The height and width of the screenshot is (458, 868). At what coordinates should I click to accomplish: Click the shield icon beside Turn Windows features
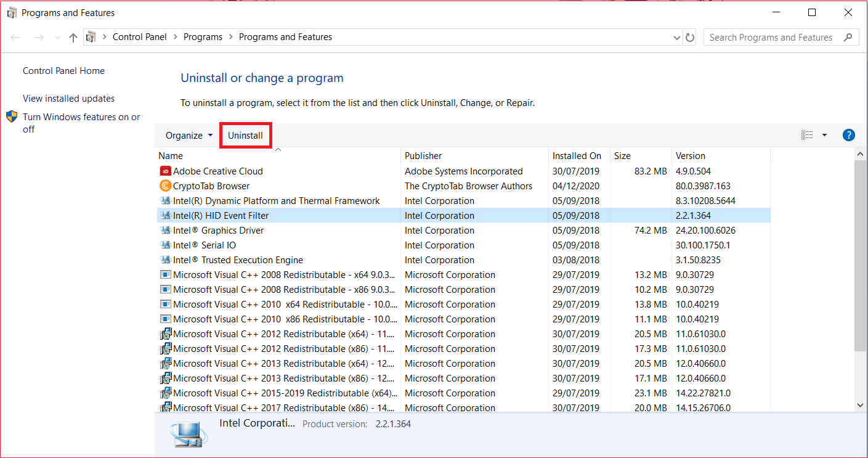click(x=12, y=117)
